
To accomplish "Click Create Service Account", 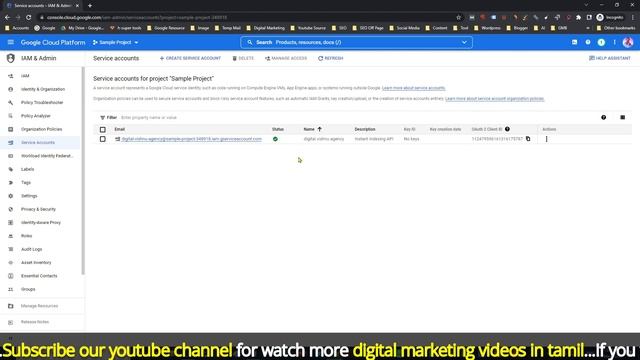I will (x=190, y=58).
